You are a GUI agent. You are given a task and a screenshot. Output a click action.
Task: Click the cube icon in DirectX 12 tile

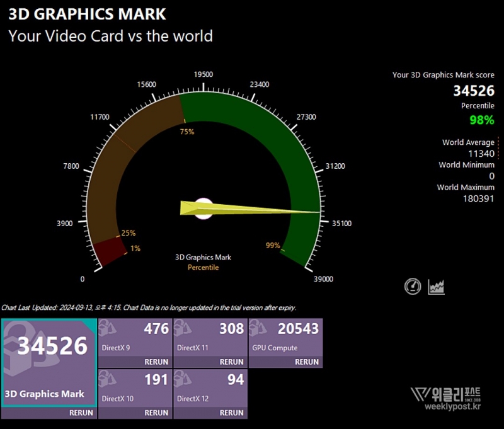click(183, 379)
